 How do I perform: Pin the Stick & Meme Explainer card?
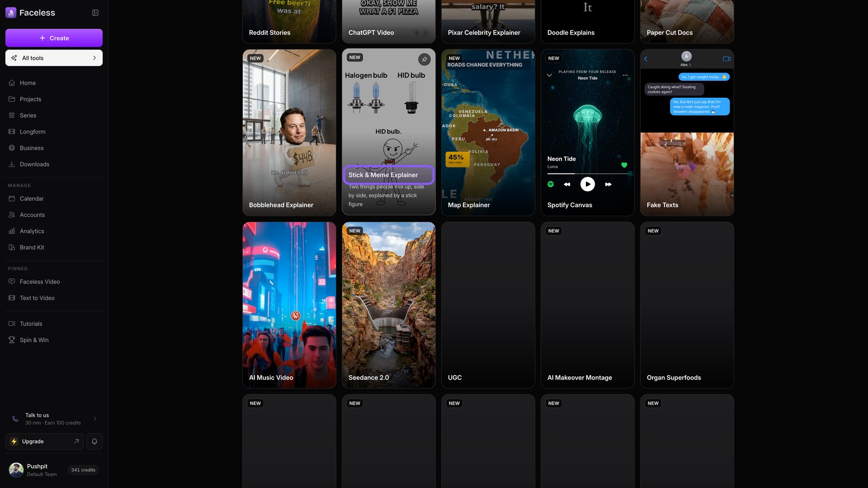click(x=424, y=59)
